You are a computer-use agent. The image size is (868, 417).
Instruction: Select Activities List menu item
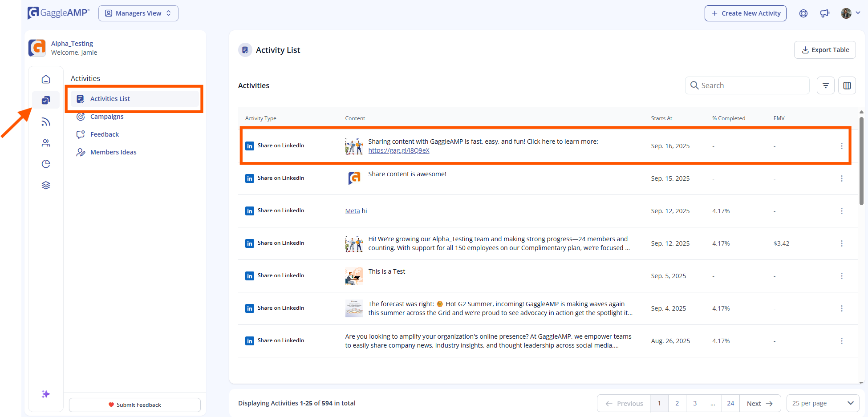[134, 99]
